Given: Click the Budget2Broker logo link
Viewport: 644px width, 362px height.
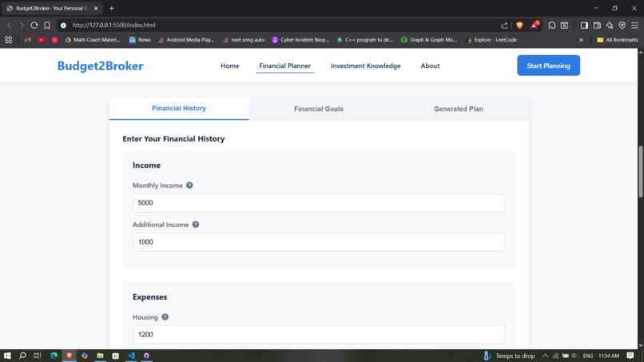Looking at the screenshot, I should [x=100, y=66].
